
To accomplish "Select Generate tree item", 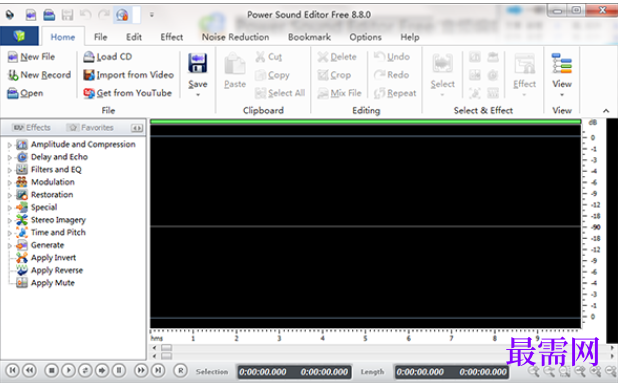I will coord(47,245).
